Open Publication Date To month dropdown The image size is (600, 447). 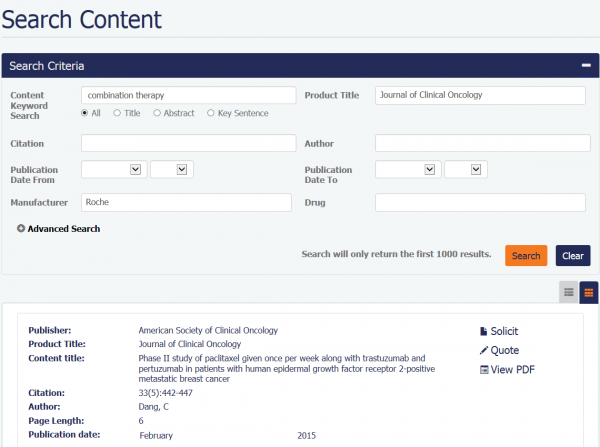point(407,170)
